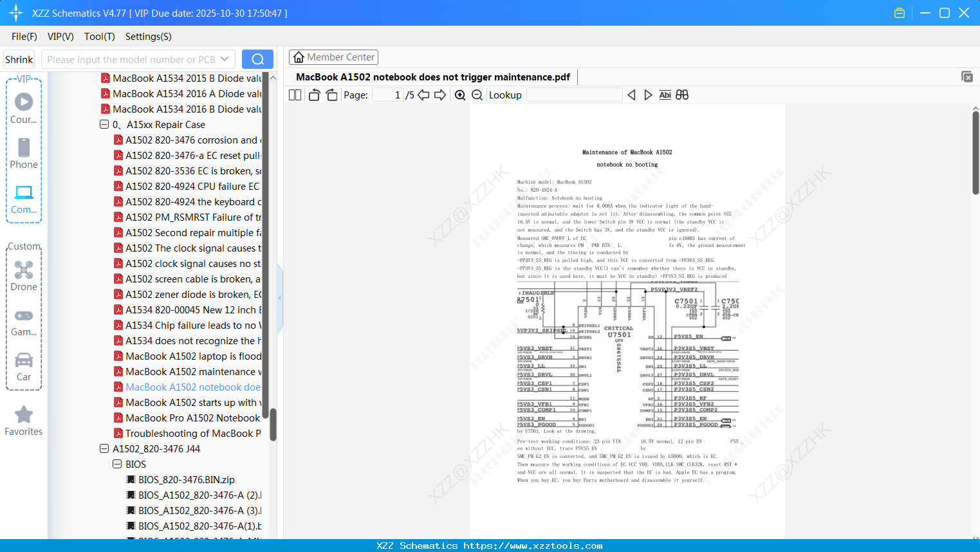Click the binoculars search icon

pos(682,95)
